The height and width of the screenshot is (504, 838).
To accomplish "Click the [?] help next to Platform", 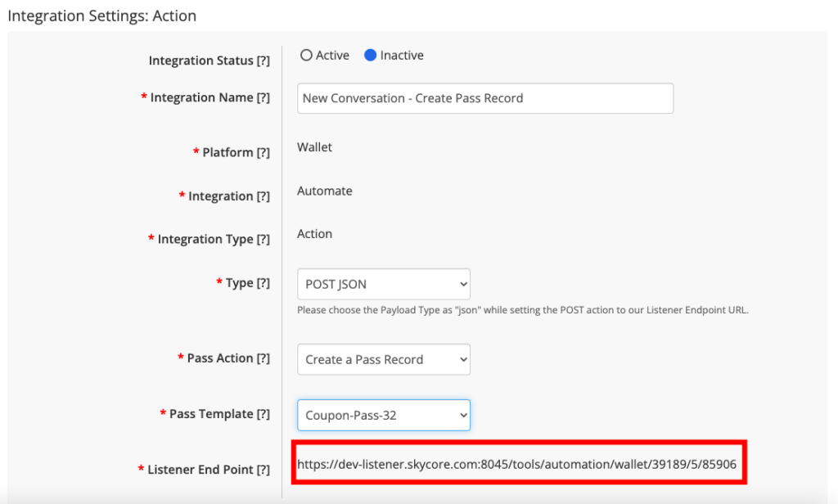I will (263, 152).
